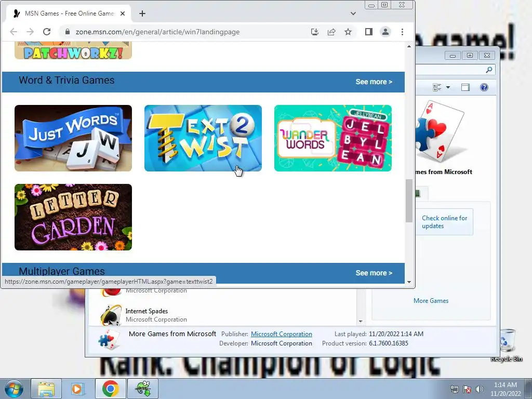Click the browser page scrollbar thumb

[409, 201]
